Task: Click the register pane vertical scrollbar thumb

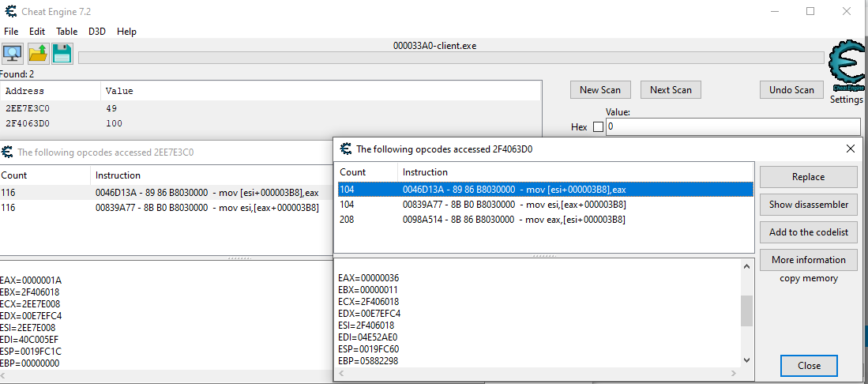Action: click(x=746, y=311)
